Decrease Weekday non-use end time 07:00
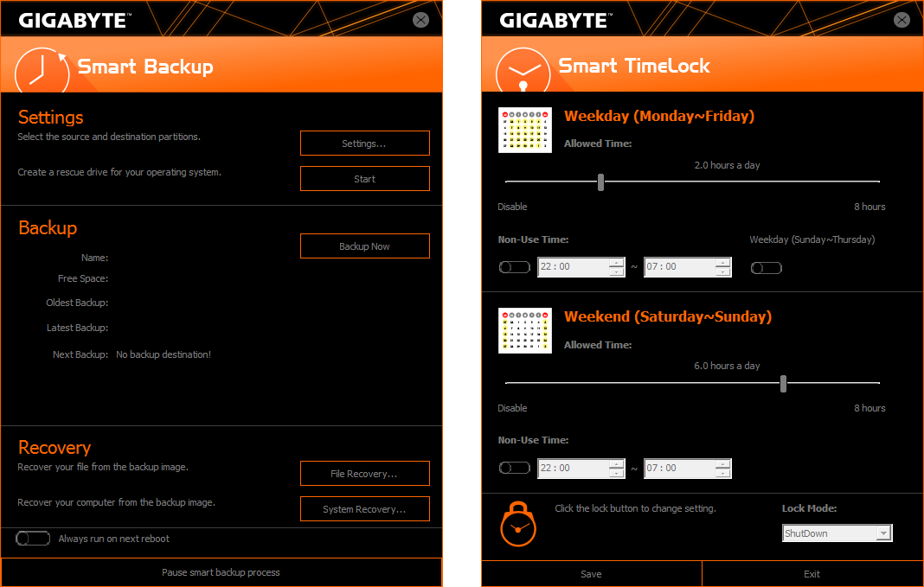 (x=723, y=271)
